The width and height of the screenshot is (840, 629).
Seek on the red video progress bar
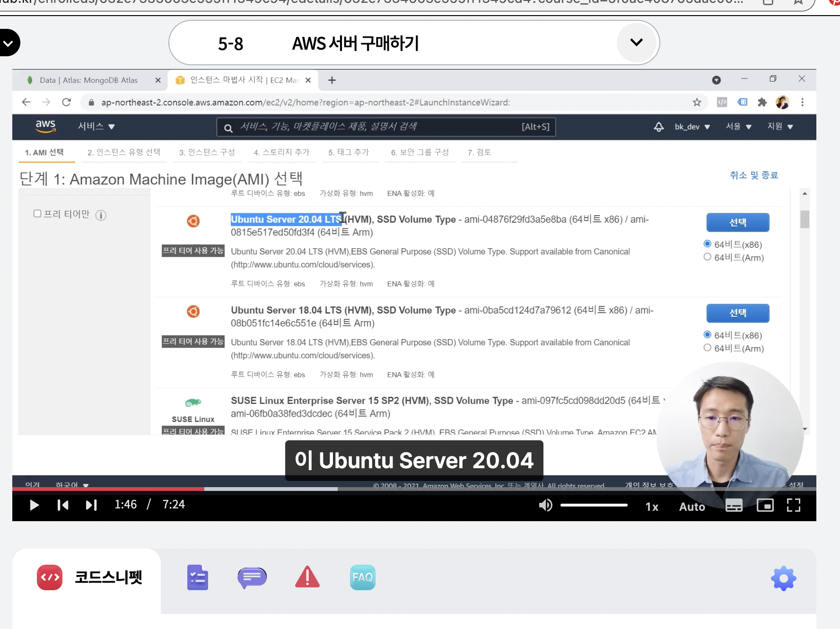click(108, 489)
